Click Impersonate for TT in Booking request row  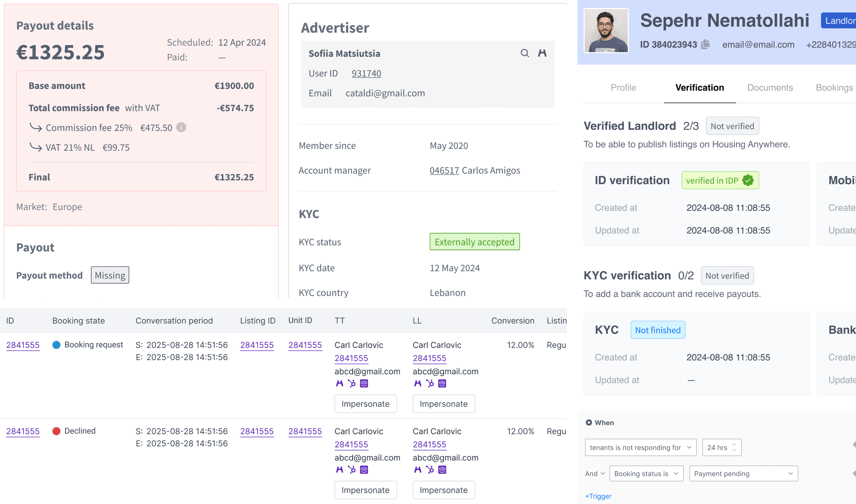coord(365,404)
